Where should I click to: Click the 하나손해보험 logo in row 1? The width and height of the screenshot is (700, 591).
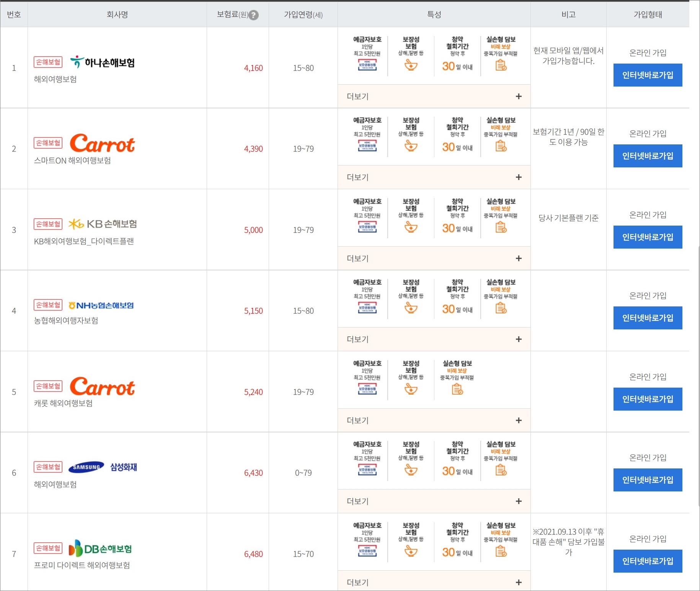pos(102,62)
